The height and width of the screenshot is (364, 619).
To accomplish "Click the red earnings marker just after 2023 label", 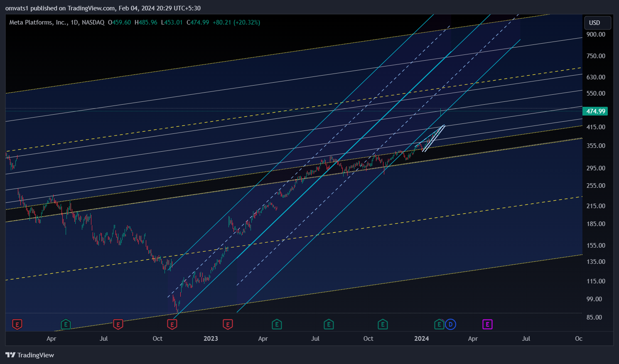I will 227,324.
